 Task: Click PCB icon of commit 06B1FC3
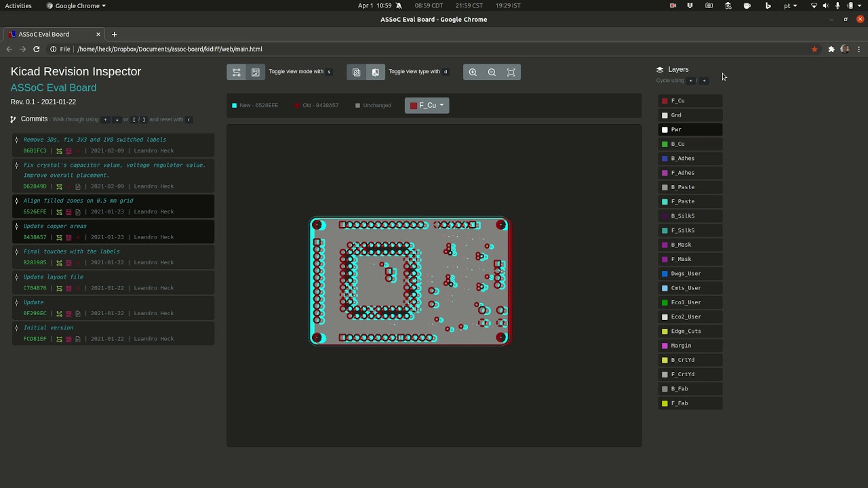point(68,151)
